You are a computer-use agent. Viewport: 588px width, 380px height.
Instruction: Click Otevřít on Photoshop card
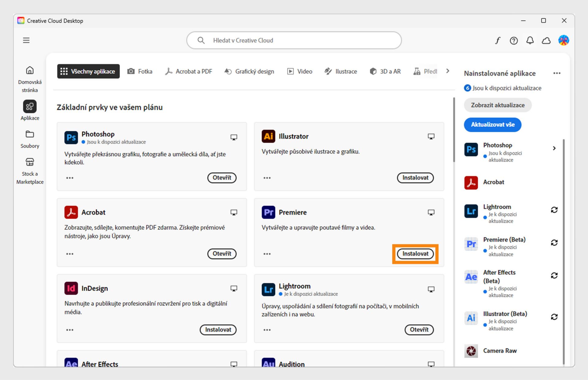[x=222, y=178]
